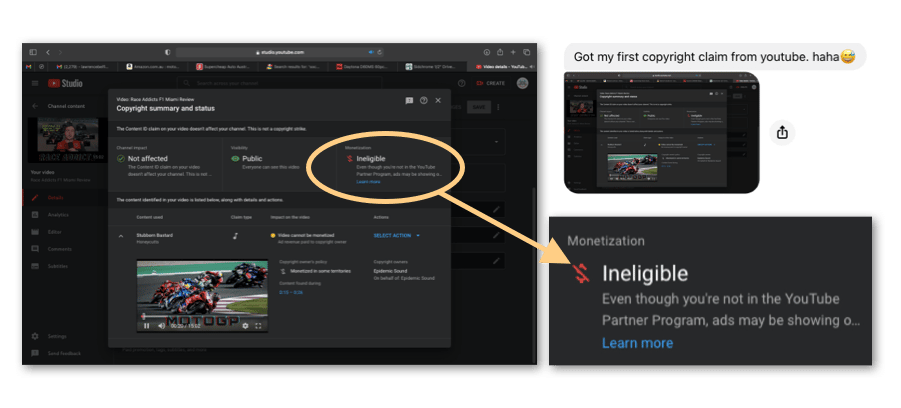Viewport: 901px width, 408px height.
Task: Click the preview player's red progress bar
Action: pos(202,317)
